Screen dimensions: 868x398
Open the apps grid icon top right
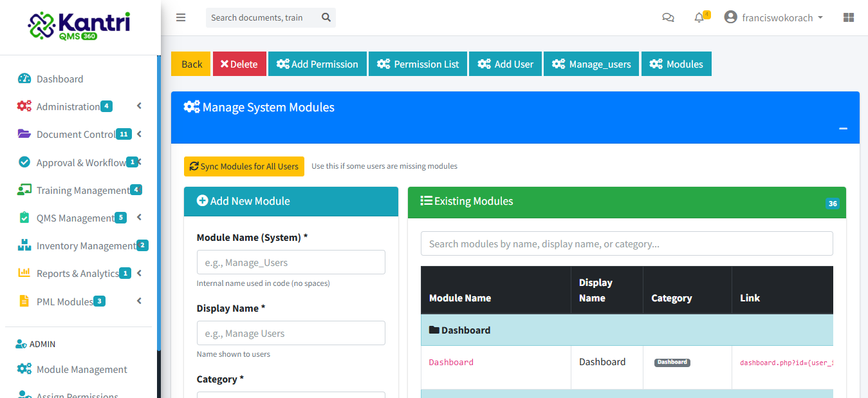(848, 16)
